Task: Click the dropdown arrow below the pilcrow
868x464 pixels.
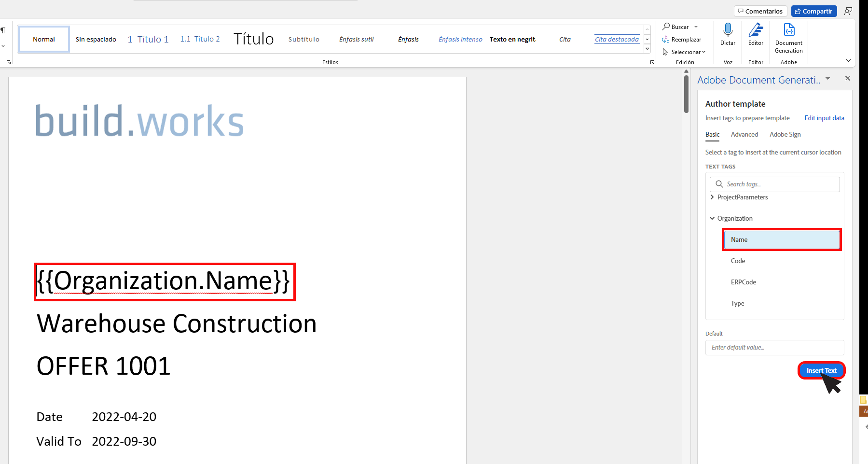Action: coord(3,46)
